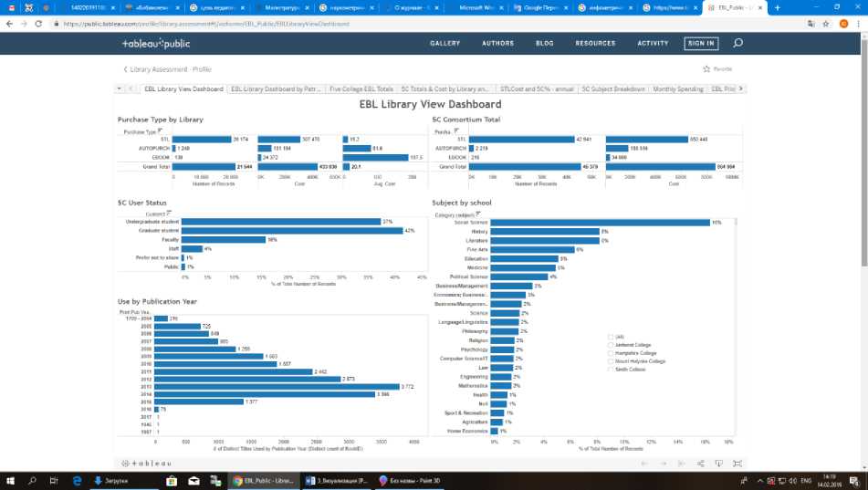Click the Undo arrow in bottom toolbar

pyautogui.click(x=643, y=464)
